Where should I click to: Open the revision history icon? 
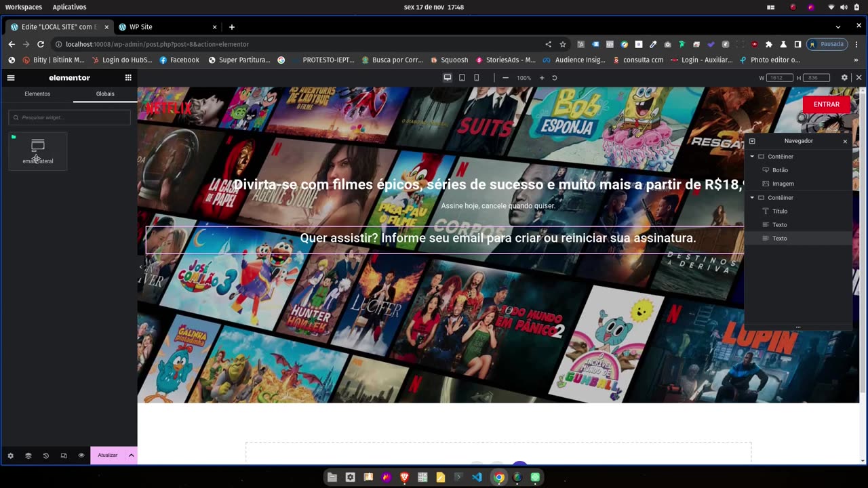point(46,455)
